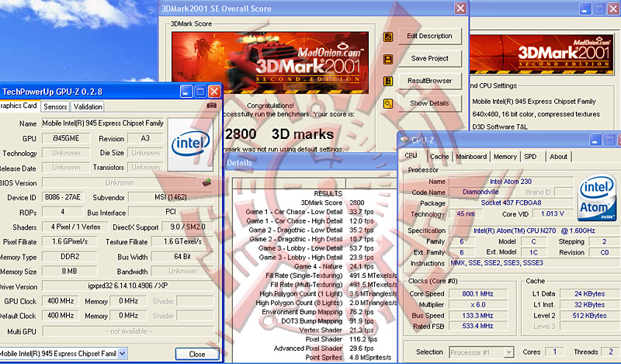Click the 3DMark2001 banner in the background window

541,54
